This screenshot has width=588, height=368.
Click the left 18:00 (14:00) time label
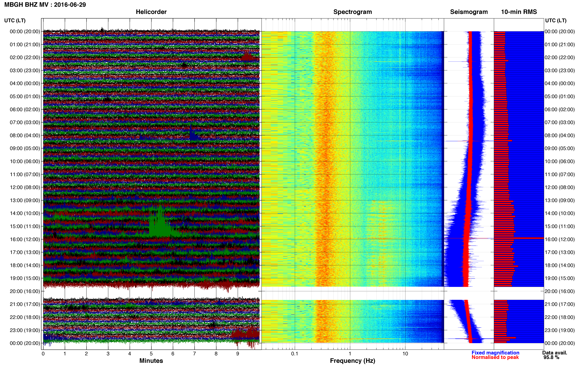pyautogui.click(x=25, y=265)
